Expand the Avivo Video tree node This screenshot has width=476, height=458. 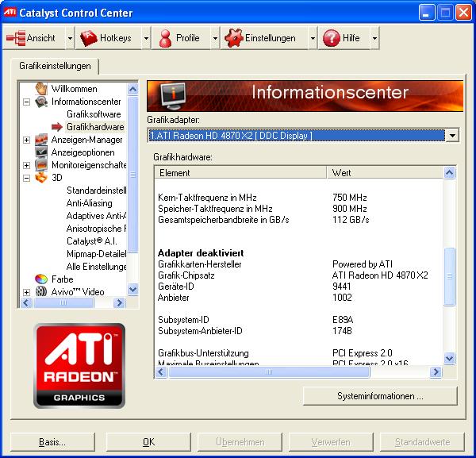click(x=27, y=292)
